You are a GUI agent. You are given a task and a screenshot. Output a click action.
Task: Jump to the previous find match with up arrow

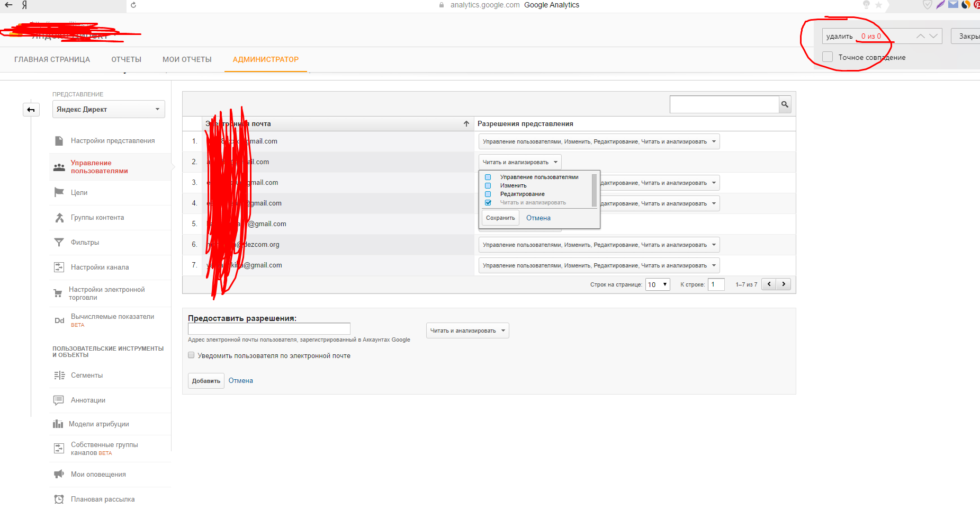pyautogui.click(x=921, y=36)
